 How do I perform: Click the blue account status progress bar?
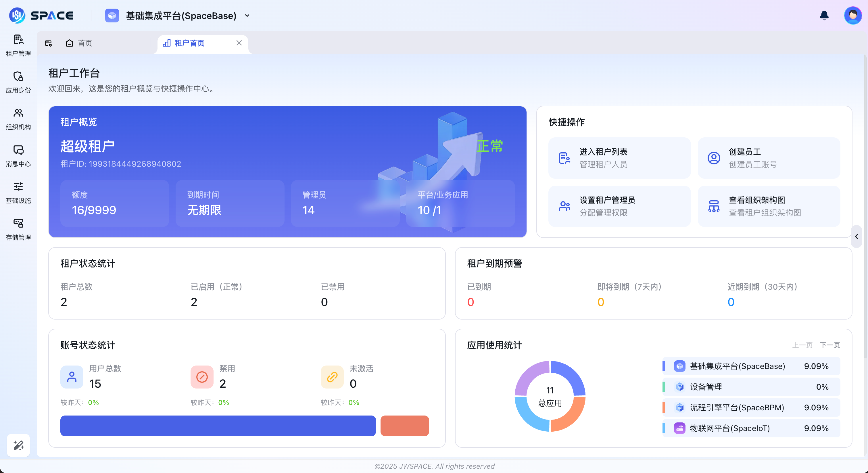click(217, 426)
